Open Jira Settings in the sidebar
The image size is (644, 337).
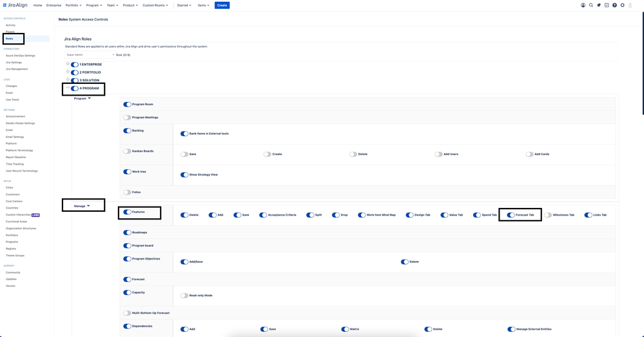click(14, 63)
